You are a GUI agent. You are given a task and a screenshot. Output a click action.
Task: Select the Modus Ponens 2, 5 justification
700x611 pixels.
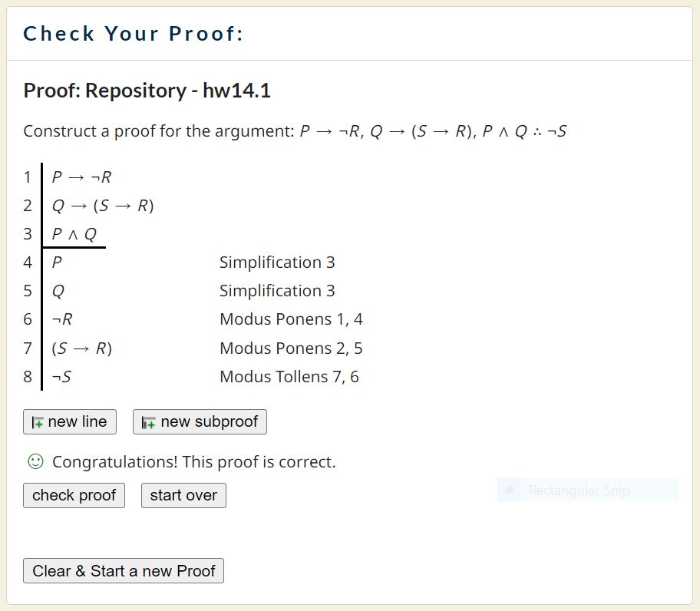tap(291, 348)
